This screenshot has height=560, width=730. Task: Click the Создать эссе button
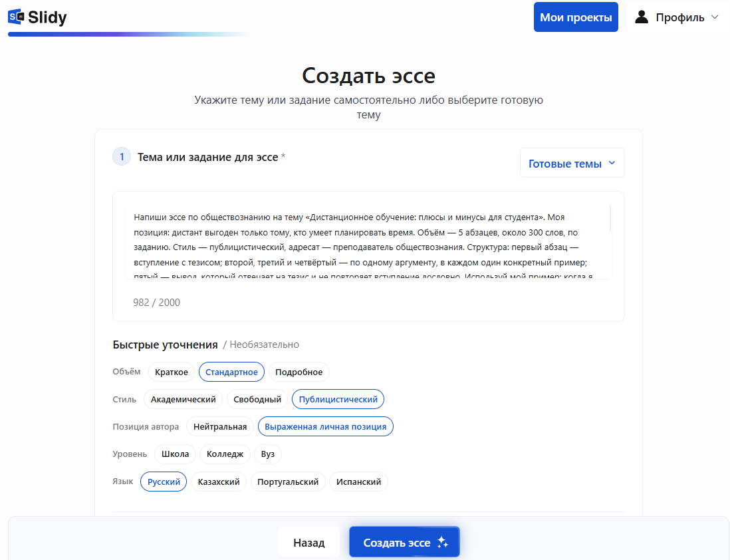pos(405,542)
